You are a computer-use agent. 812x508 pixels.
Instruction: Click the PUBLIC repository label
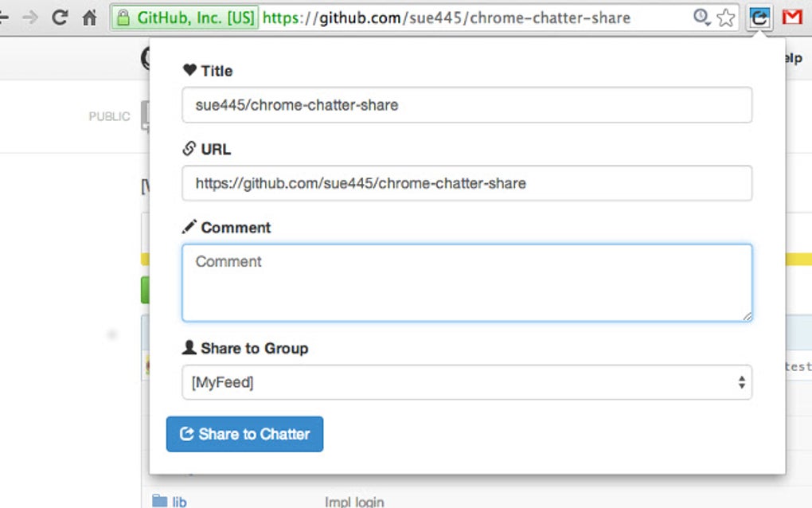pos(111,116)
